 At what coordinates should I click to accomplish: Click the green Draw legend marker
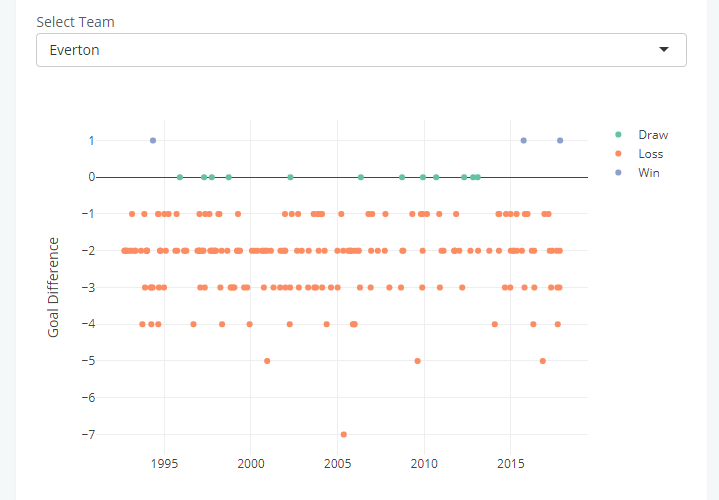pos(618,135)
